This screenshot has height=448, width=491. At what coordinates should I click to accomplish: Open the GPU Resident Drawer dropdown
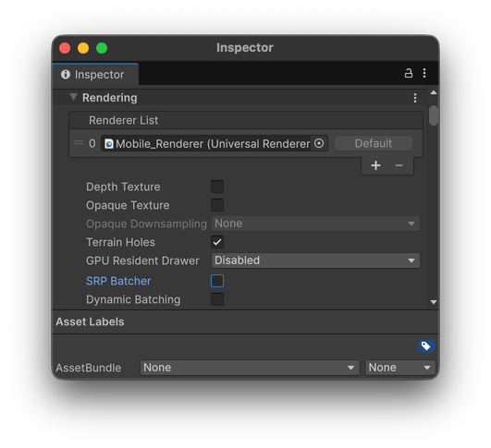point(315,260)
